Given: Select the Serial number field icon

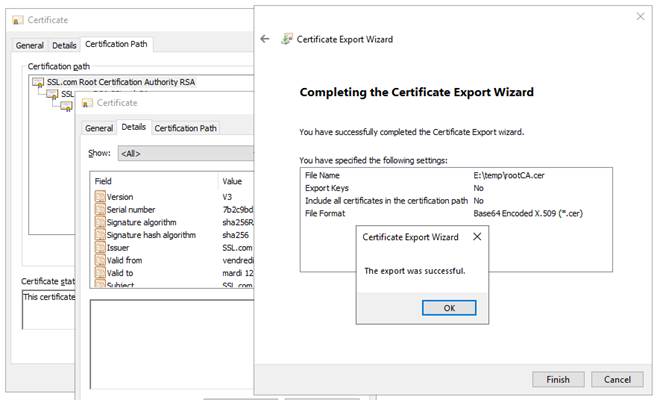Looking at the screenshot, I should (x=99, y=210).
